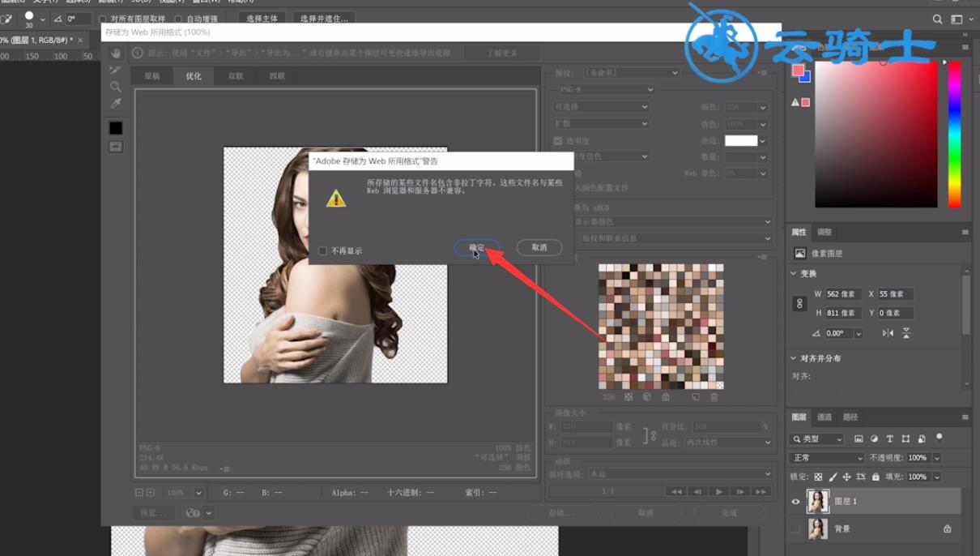Switch to the 通道 tab
This screenshot has height=556, width=980.
824,417
